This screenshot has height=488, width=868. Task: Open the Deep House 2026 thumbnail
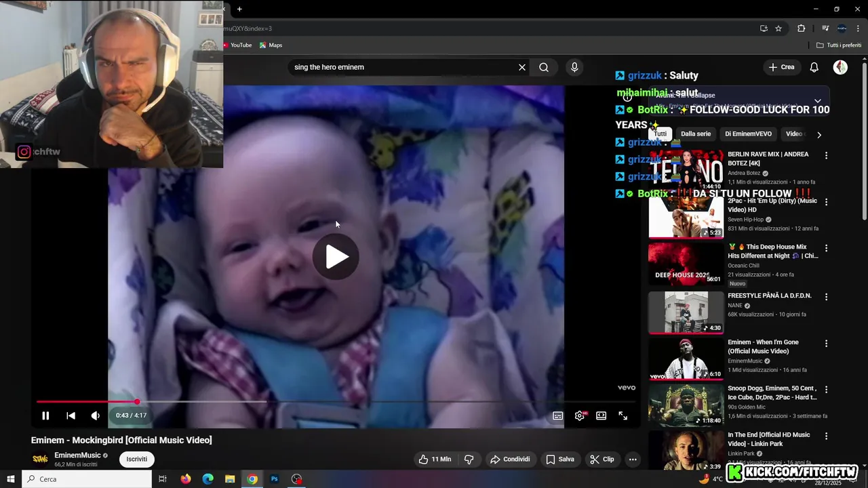pos(686,264)
